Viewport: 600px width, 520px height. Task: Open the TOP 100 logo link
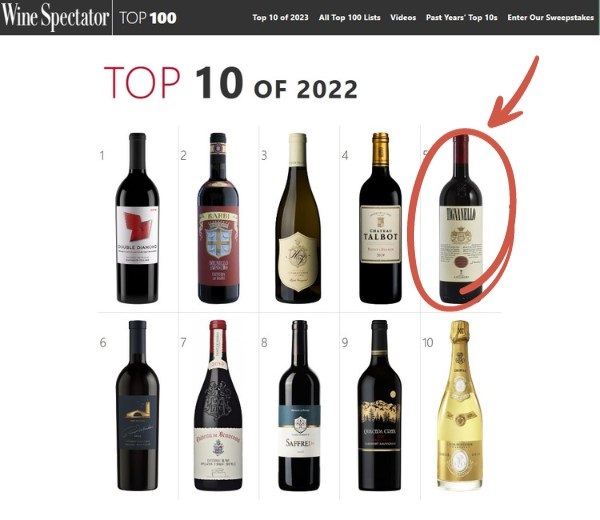click(x=148, y=18)
